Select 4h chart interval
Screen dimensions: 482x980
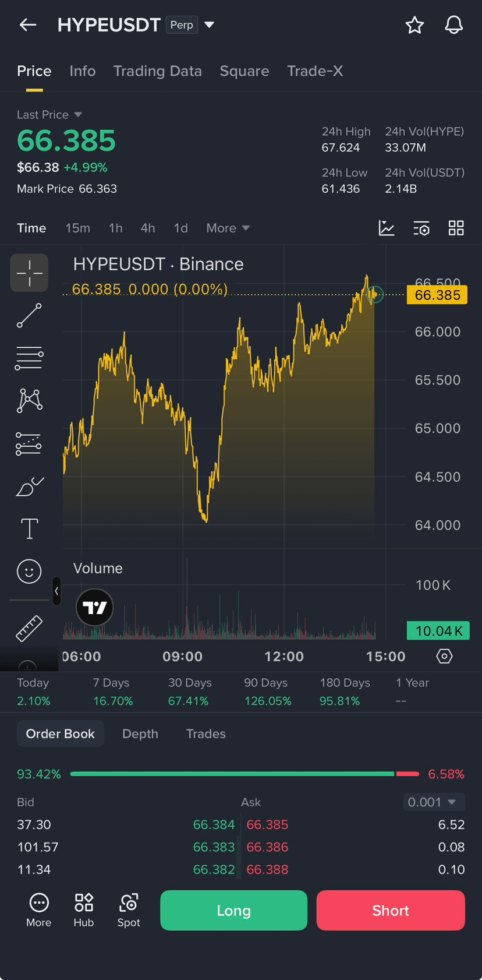click(x=147, y=228)
